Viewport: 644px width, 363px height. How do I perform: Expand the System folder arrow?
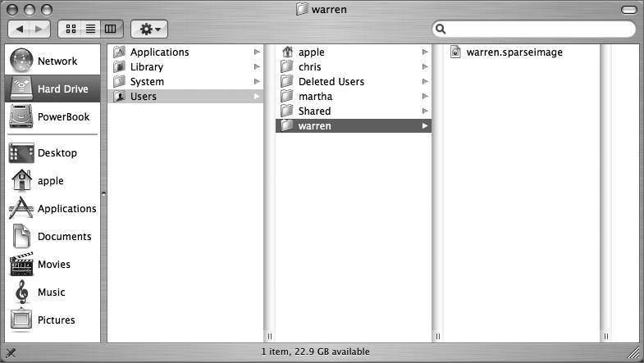pos(257,82)
